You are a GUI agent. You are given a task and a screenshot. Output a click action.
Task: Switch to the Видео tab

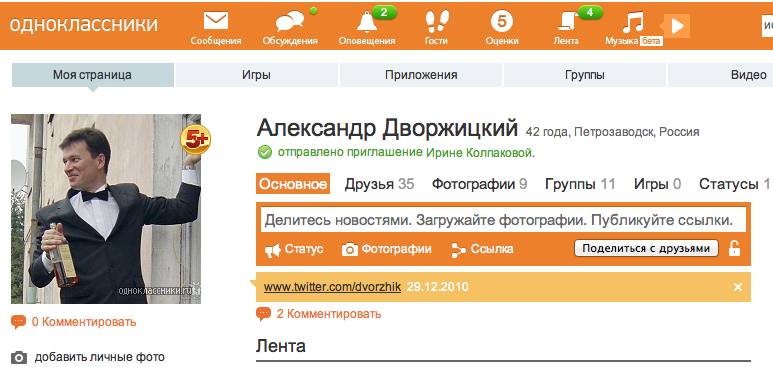pyautogui.click(x=720, y=75)
